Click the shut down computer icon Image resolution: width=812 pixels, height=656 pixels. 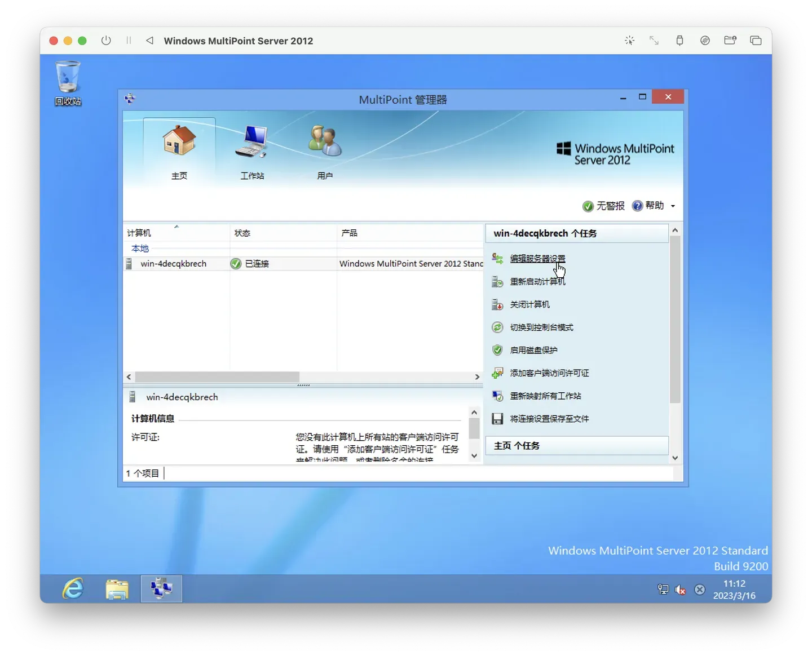tap(497, 304)
